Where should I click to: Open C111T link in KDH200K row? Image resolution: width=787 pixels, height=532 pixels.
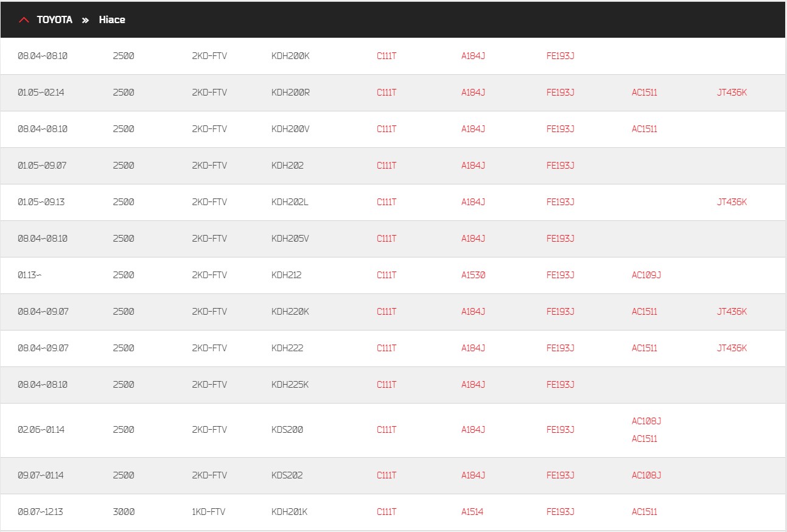pos(387,56)
